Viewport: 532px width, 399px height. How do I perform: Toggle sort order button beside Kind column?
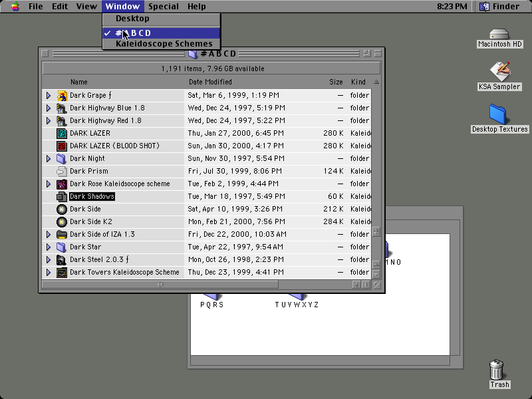coord(376,82)
